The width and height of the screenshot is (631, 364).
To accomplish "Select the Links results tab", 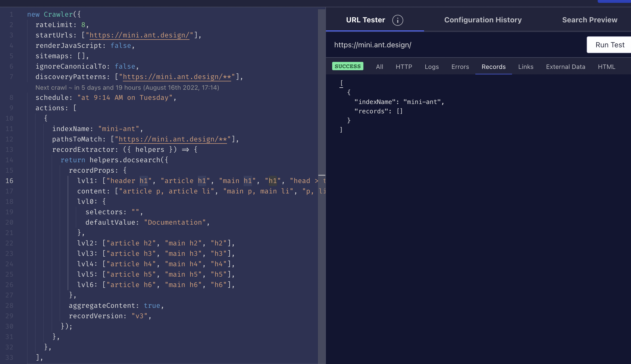I will (526, 67).
